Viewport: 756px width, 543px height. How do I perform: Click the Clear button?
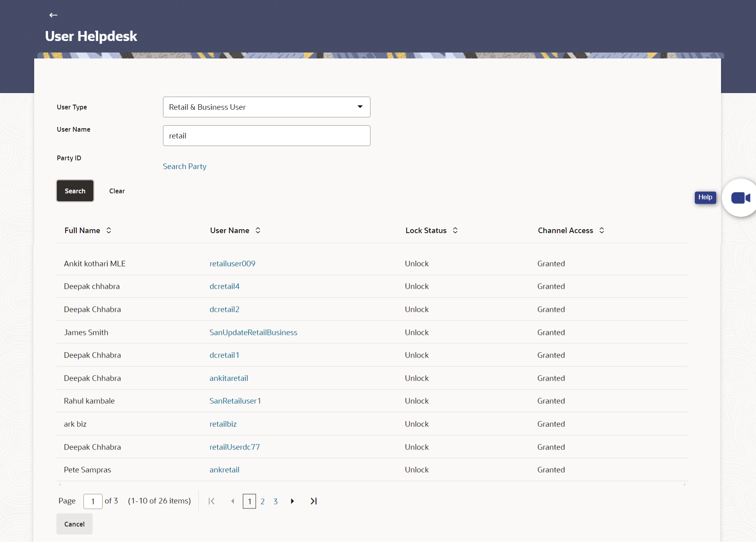pos(117,191)
